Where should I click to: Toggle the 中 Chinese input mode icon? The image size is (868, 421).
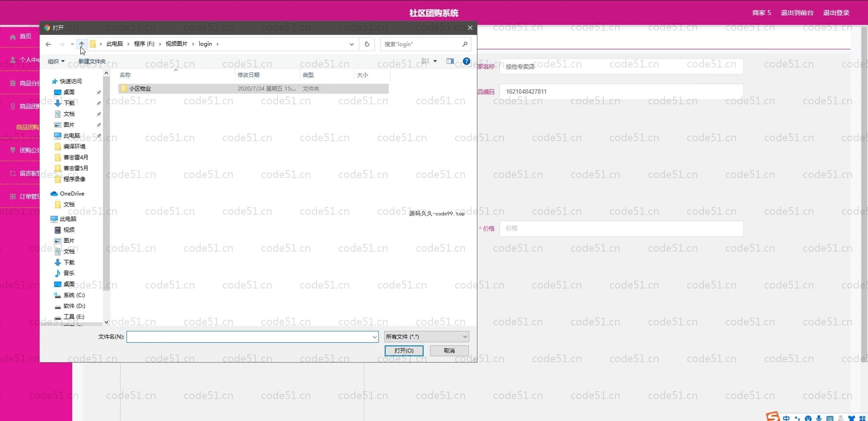click(786, 418)
